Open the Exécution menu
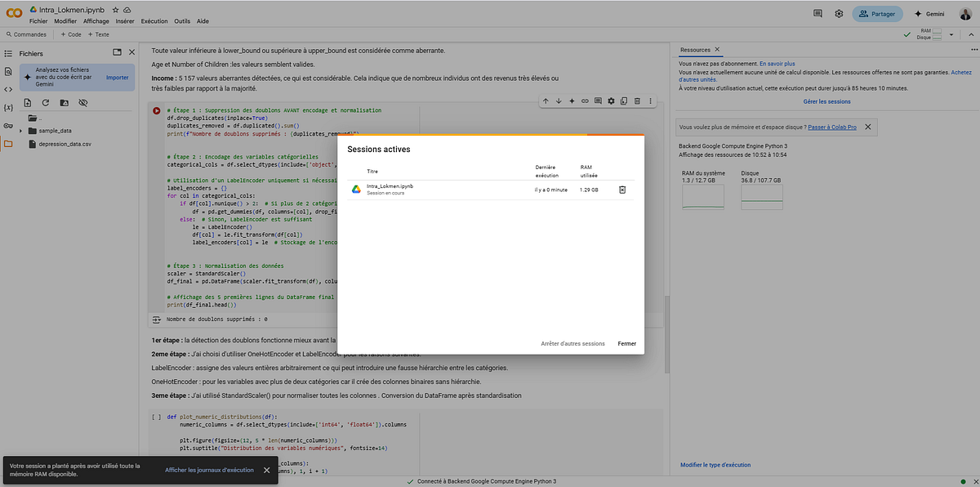980x487 pixels. 154,20
